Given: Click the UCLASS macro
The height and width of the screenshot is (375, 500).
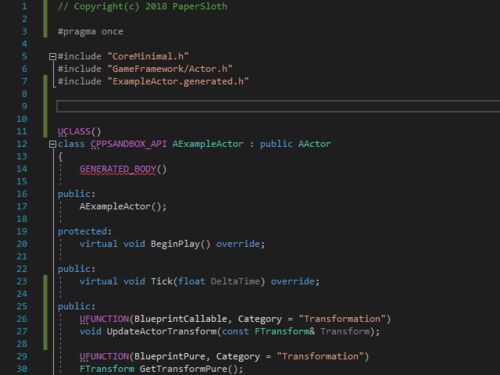Looking at the screenshot, I should coord(74,131).
